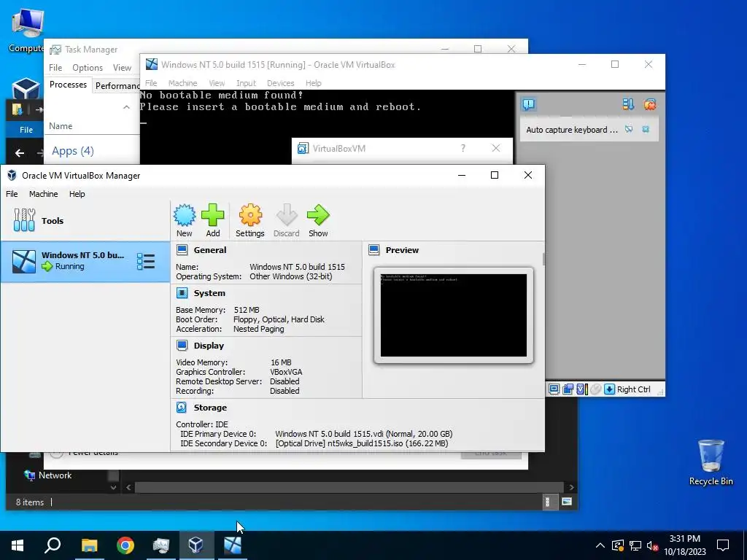Close the VirtualBoxVM dialog

pos(496,148)
